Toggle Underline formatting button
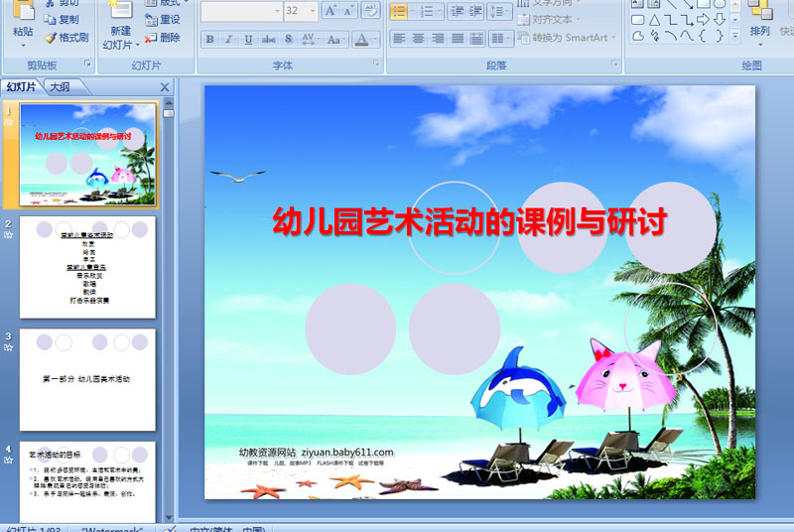This screenshot has height=532, width=794. click(248, 39)
